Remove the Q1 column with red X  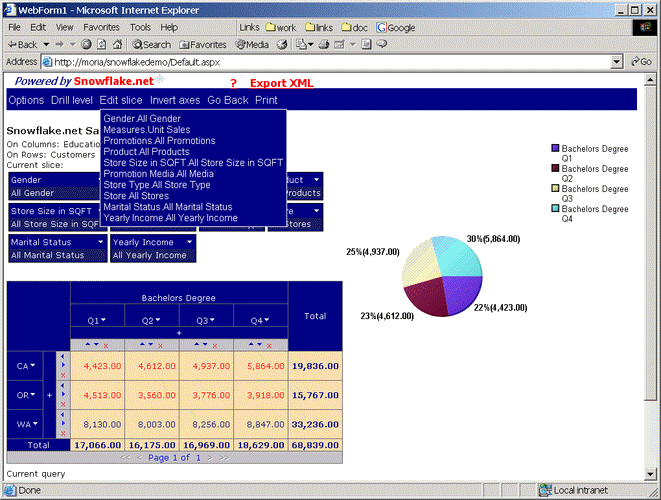click(106, 346)
